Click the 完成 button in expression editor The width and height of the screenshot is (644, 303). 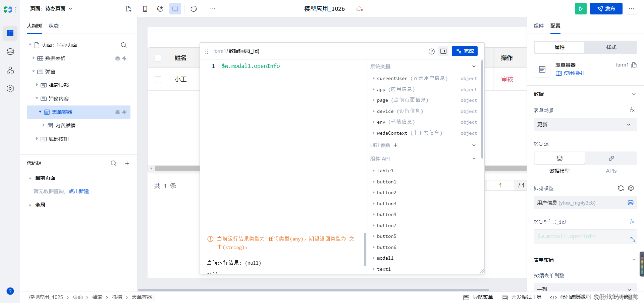coord(465,51)
